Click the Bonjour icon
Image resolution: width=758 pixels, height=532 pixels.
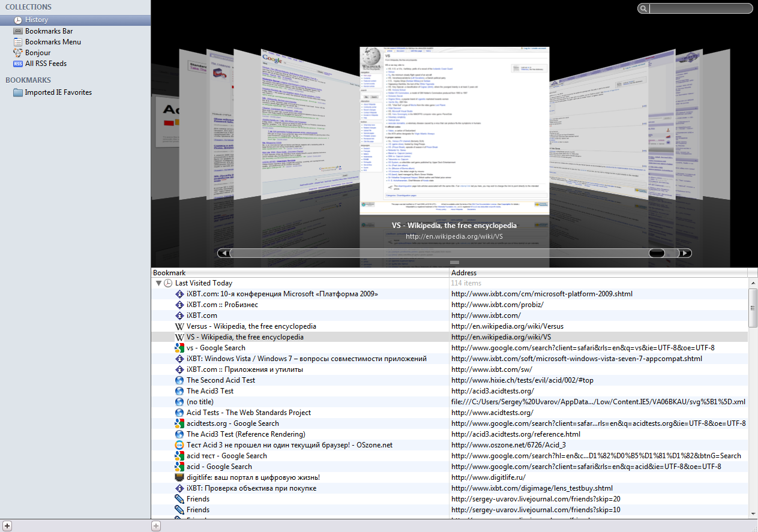coord(18,53)
